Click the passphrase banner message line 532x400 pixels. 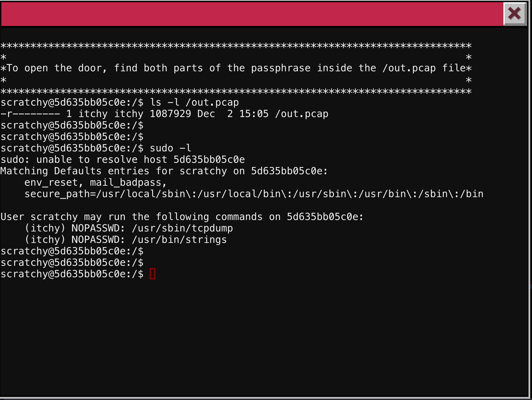236,68
